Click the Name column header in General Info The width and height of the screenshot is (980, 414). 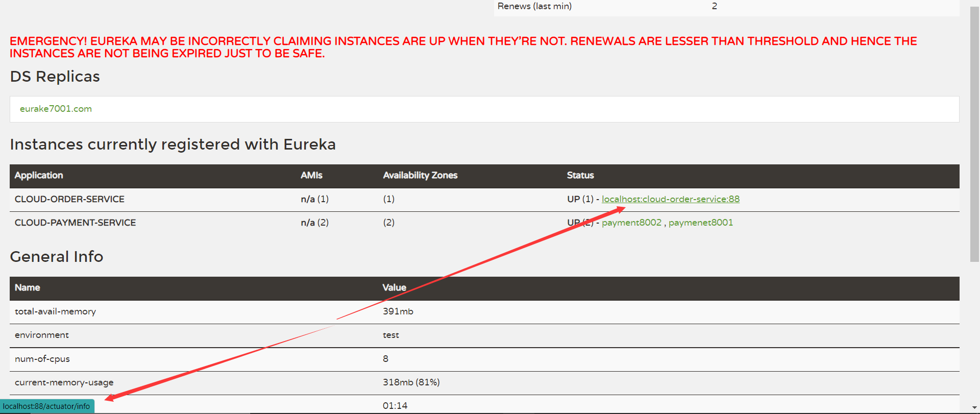coord(28,287)
